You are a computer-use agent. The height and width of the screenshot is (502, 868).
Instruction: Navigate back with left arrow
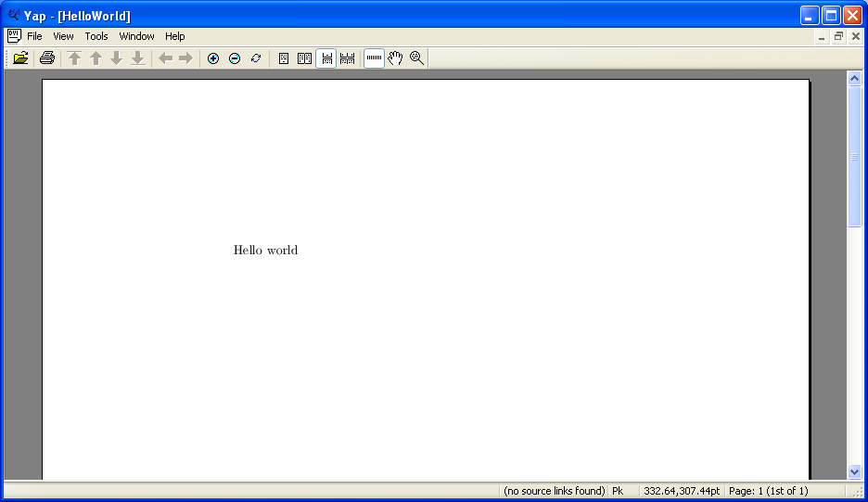coord(165,58)
